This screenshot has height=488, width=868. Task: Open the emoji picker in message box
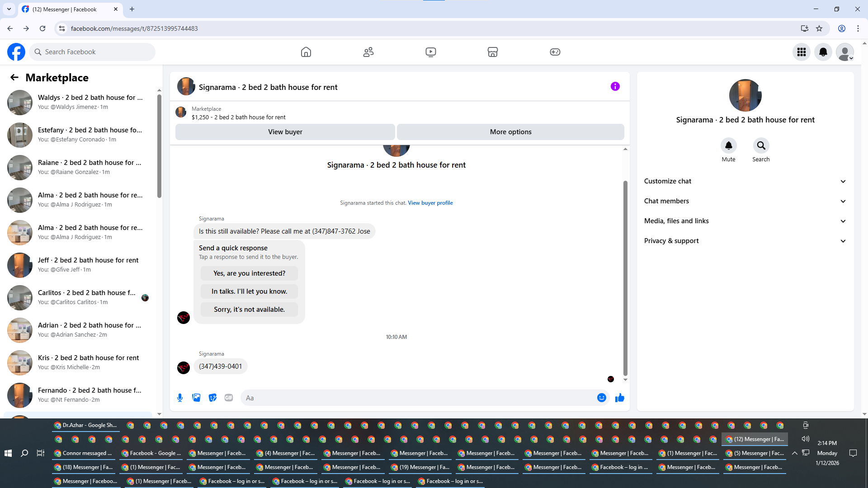(601, 398)
